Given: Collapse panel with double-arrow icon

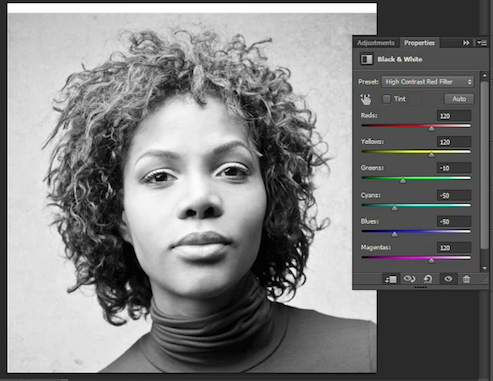Looking at the screenshot, I should (x=466, y=43).
